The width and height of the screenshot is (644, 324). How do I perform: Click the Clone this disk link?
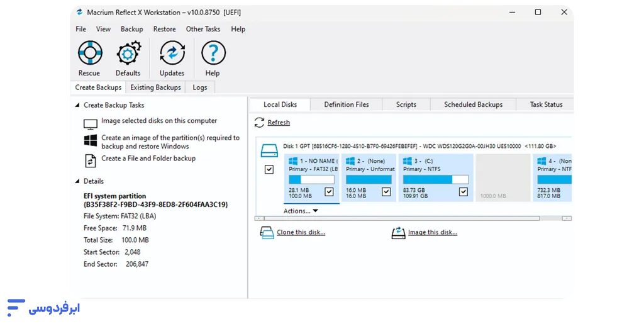[301, 233]
